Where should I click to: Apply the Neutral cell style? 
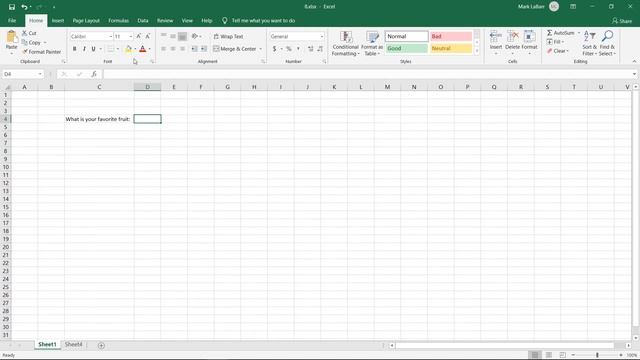click(451, 49)
